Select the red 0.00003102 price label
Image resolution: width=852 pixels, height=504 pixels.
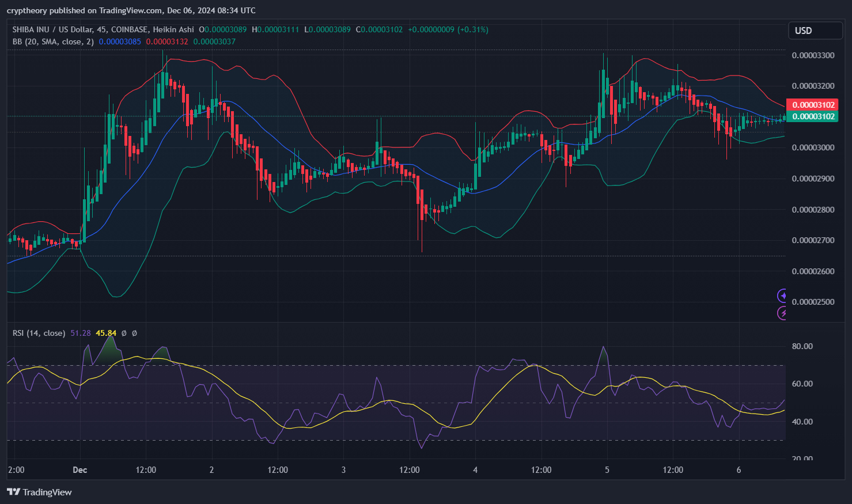pyautogui.click(x=812, y=105)
